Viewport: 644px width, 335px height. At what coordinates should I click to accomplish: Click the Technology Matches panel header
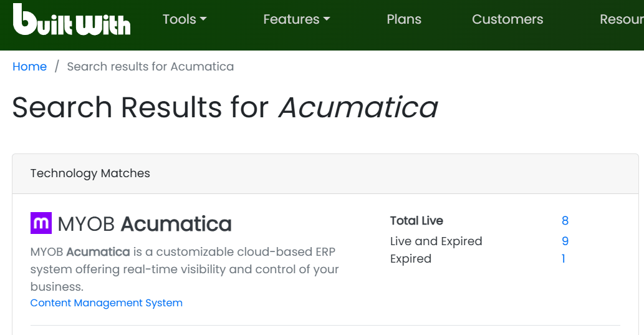point(90,173)
